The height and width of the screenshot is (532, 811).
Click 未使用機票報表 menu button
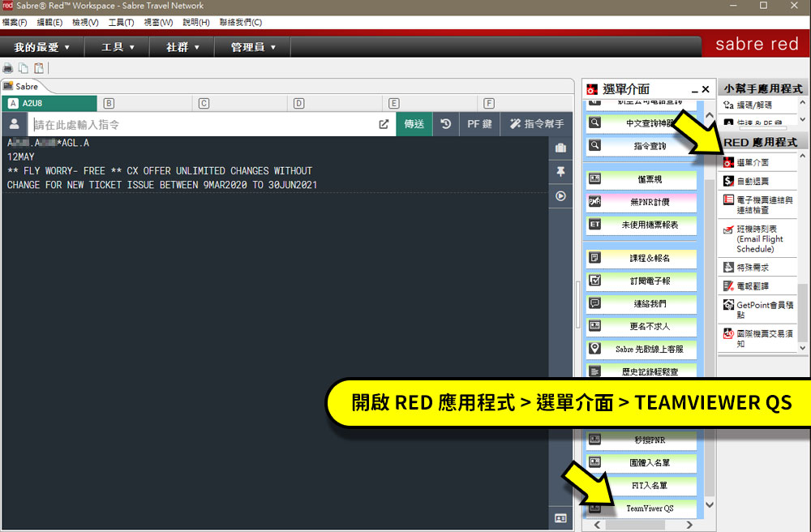tap(642, 225)
